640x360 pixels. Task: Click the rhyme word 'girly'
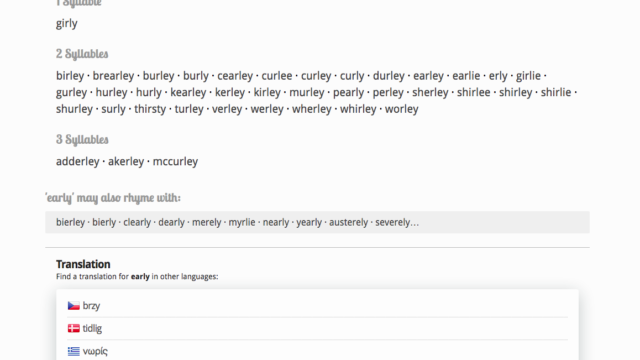pyautogui.click(x=67, y=23)
